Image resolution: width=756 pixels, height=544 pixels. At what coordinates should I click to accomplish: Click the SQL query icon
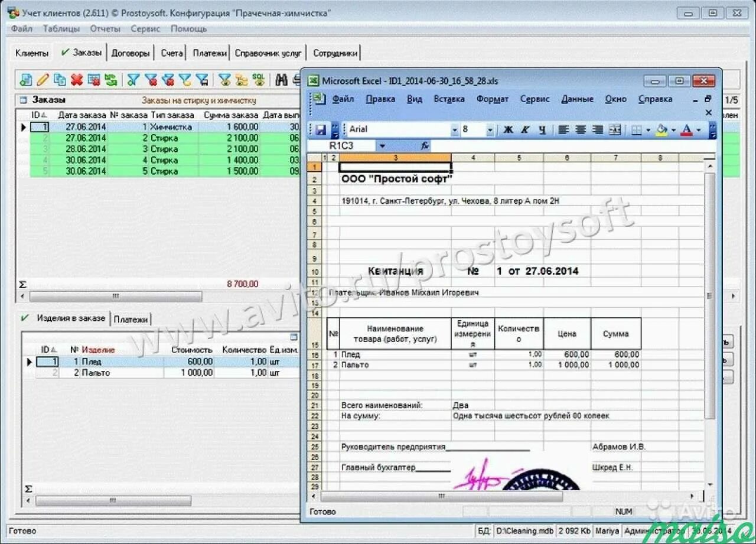[x=259, y=80]
